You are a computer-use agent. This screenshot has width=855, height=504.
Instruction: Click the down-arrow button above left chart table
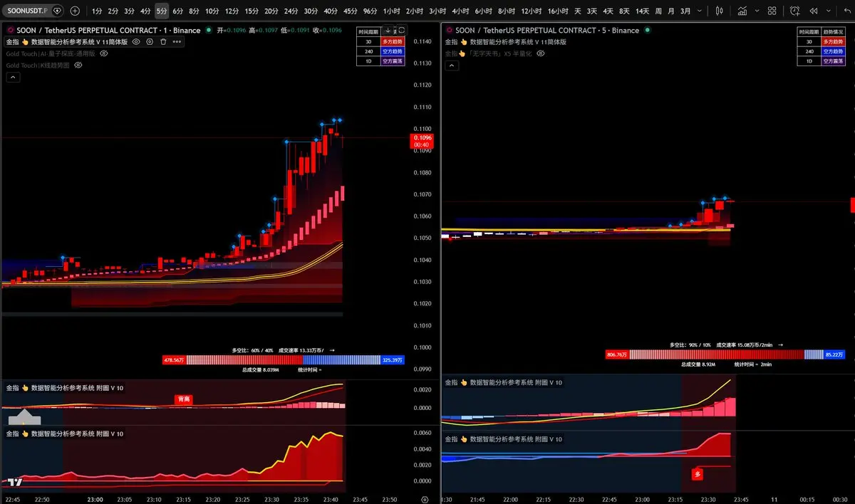(x=388, y=31)
